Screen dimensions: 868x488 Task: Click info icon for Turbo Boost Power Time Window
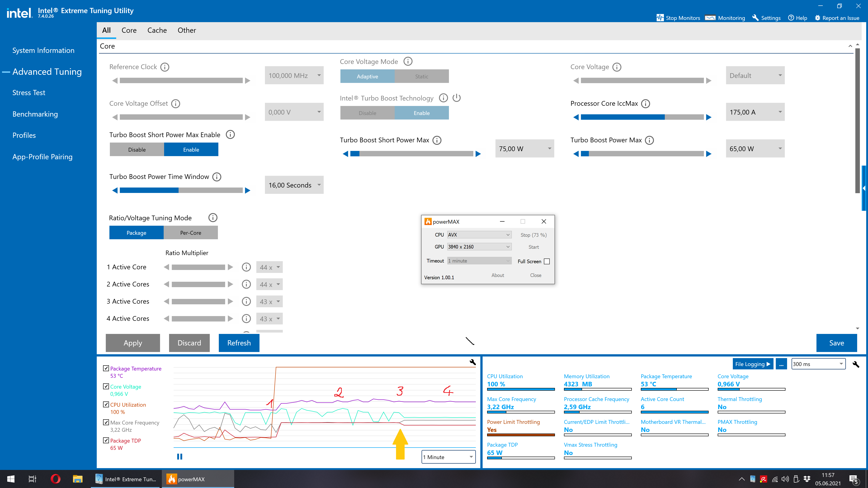(x=217, y=177)
